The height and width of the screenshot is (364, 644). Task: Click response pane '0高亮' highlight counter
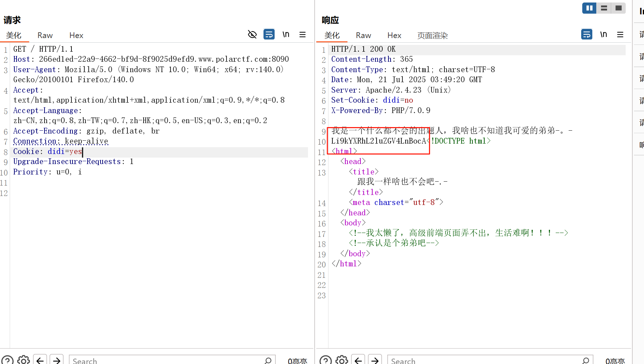[x=615, y=361]
